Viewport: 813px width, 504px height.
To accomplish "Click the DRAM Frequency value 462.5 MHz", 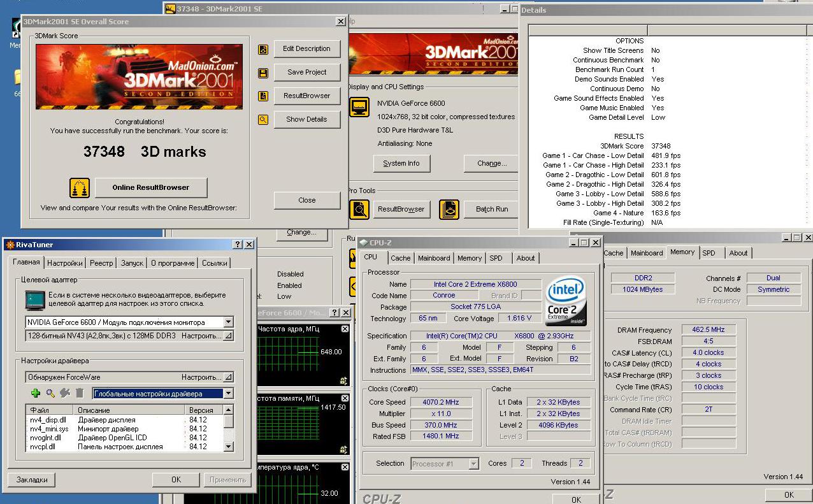I will coord(709,330).
